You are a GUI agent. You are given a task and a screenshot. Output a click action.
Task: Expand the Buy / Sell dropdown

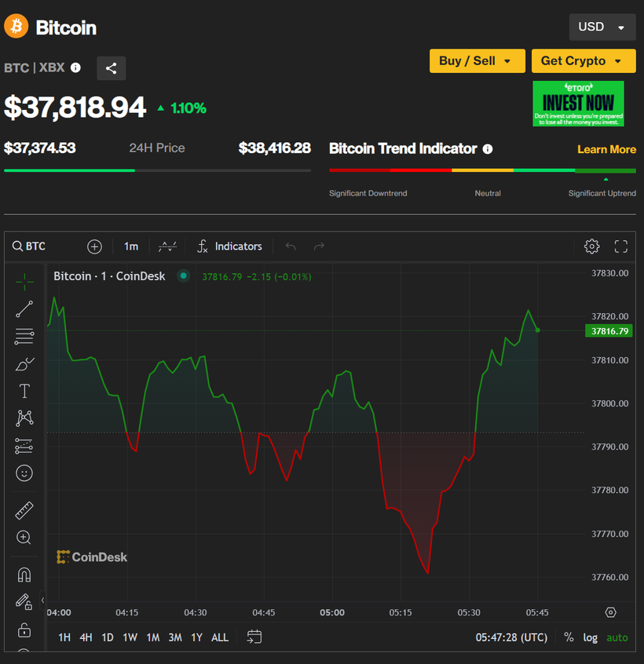[476, 60]
